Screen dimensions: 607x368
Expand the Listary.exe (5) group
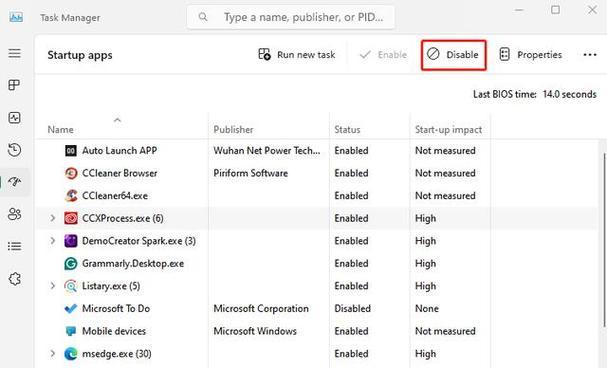pos(53,286)
